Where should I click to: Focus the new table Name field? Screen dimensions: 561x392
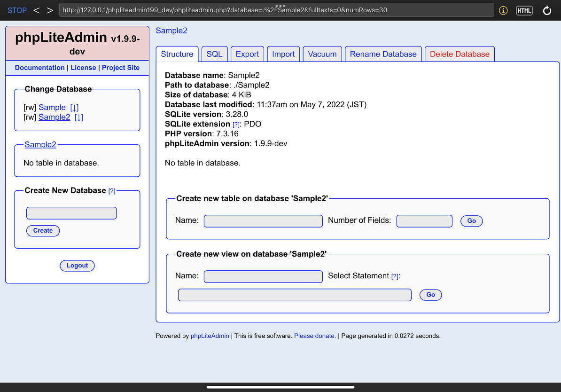263,221
